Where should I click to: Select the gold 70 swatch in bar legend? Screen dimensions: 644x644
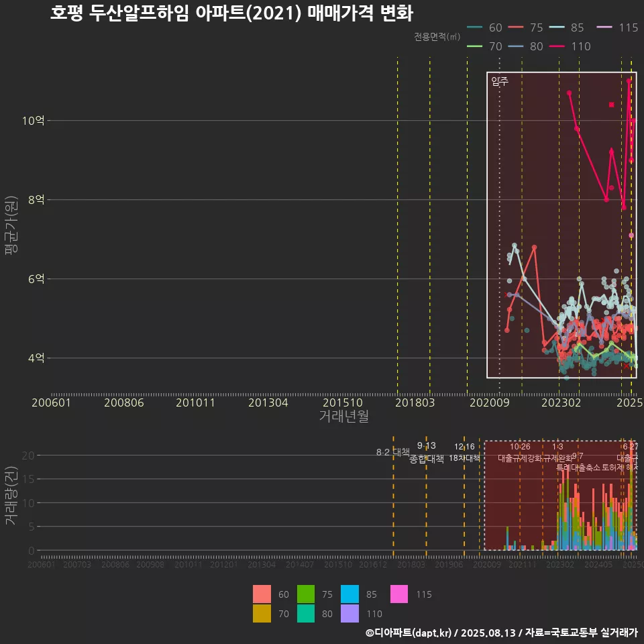[x=262, y=613]
